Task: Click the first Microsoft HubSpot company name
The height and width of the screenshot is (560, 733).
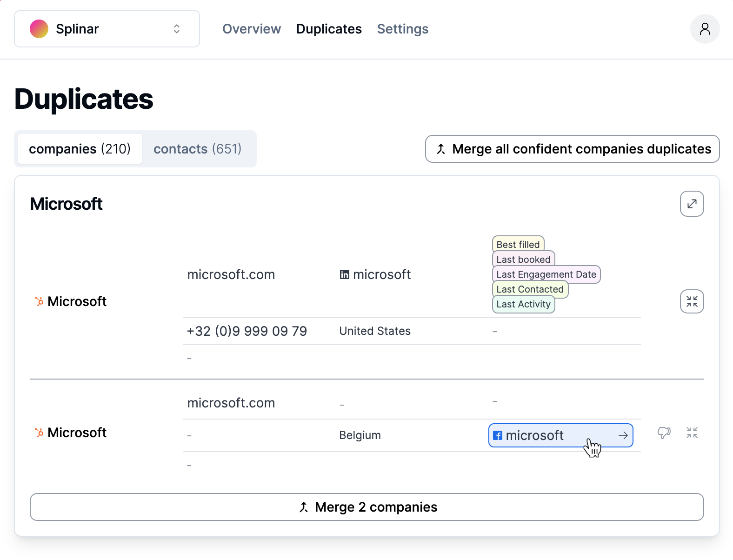Action: (x=77, y=301)
